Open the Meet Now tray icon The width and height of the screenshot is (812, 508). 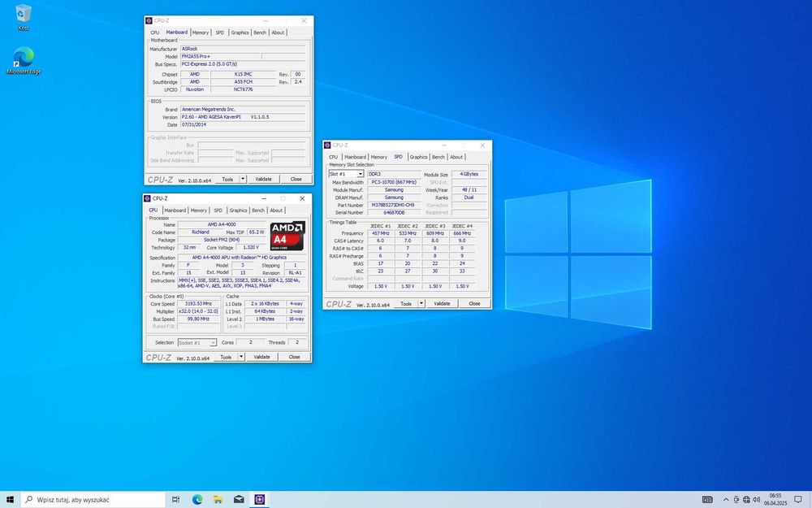point(736,500)
